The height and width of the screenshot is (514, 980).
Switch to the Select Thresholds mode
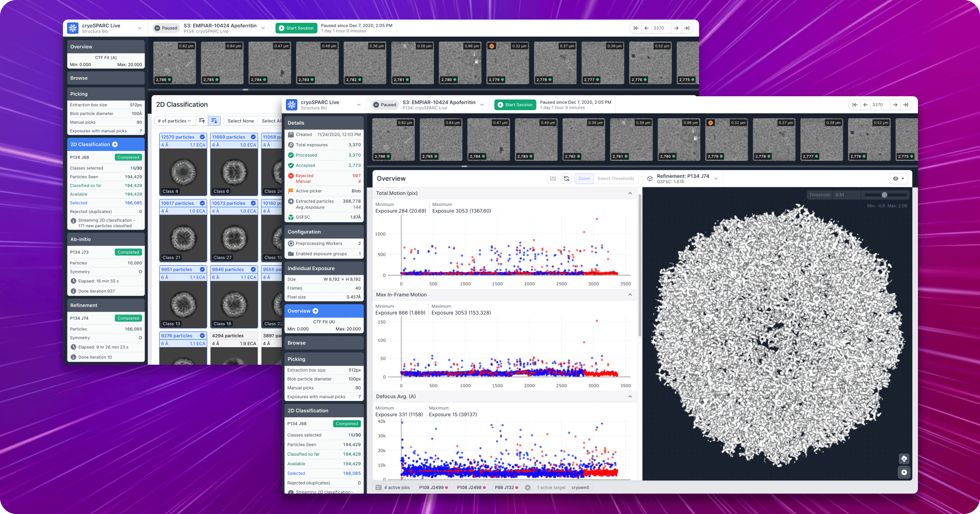(615, 179)
